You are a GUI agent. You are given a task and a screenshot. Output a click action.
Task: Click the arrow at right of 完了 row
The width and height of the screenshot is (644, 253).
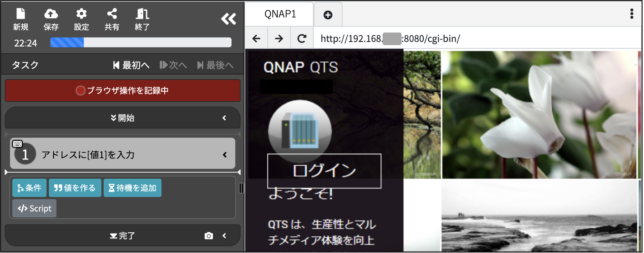(224, 235)
